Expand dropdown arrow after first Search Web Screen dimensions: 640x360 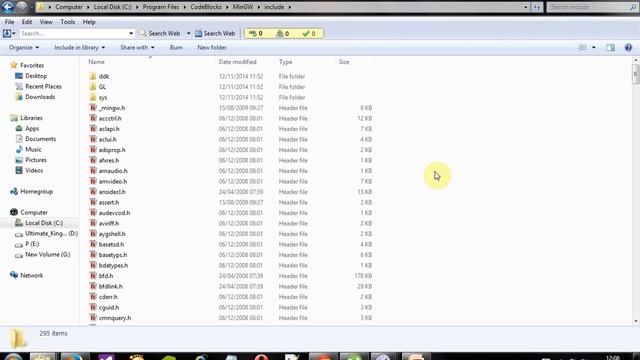(188, 33)
